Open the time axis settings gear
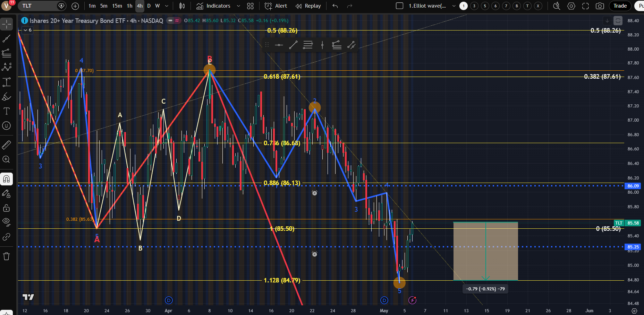This screenshot has width=644, height=315. point(634,310)
